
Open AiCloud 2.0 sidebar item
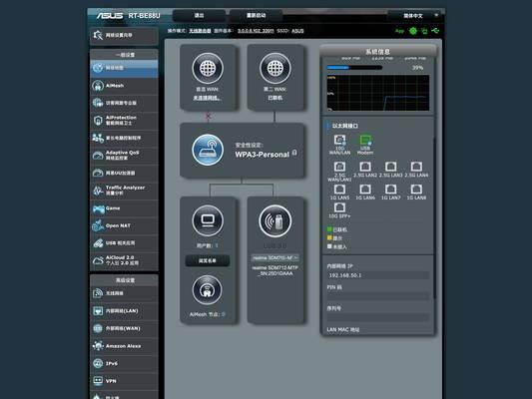click(x=124, y=260)
